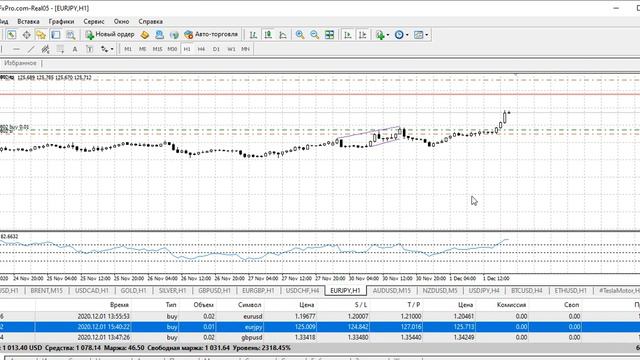Toggle the Terminal panel
The width and height of the screenshot is (640, 360).
56,35
